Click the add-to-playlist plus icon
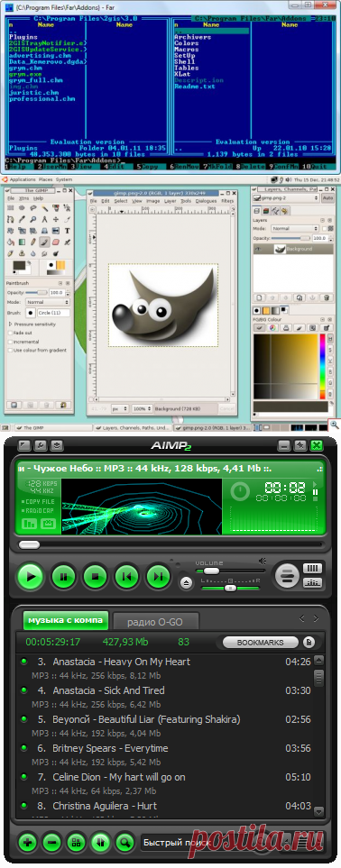341x868 pixels. (28, 843)
